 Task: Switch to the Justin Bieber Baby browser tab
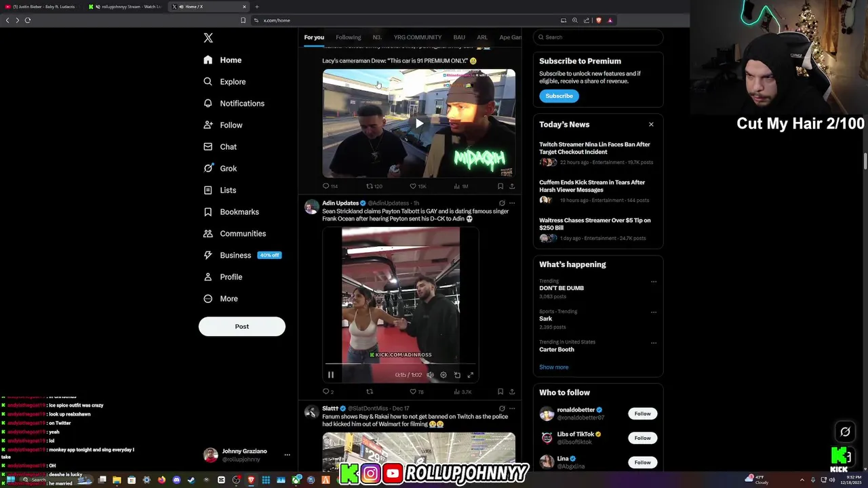coord(42,7)
